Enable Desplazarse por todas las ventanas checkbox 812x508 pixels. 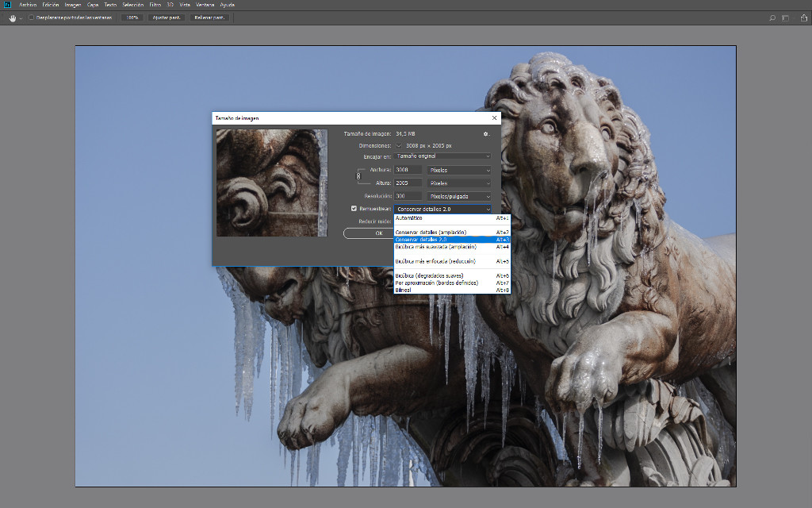31,17
